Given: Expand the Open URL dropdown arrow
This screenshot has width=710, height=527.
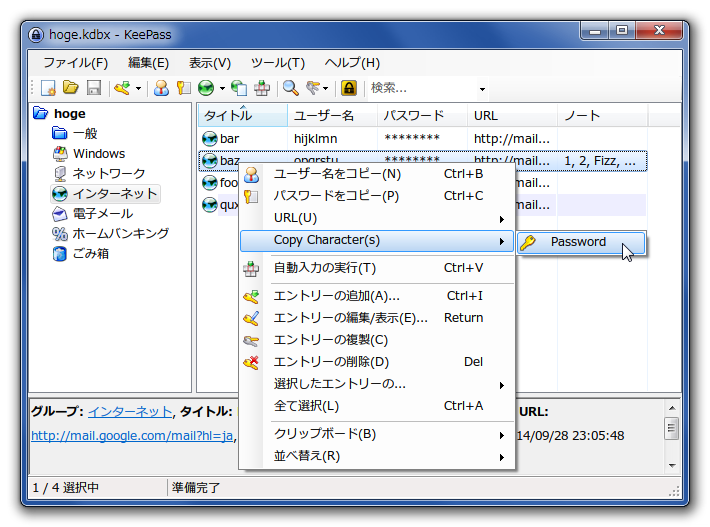Looking at the screenshot, I should click(x=222, y=89).
